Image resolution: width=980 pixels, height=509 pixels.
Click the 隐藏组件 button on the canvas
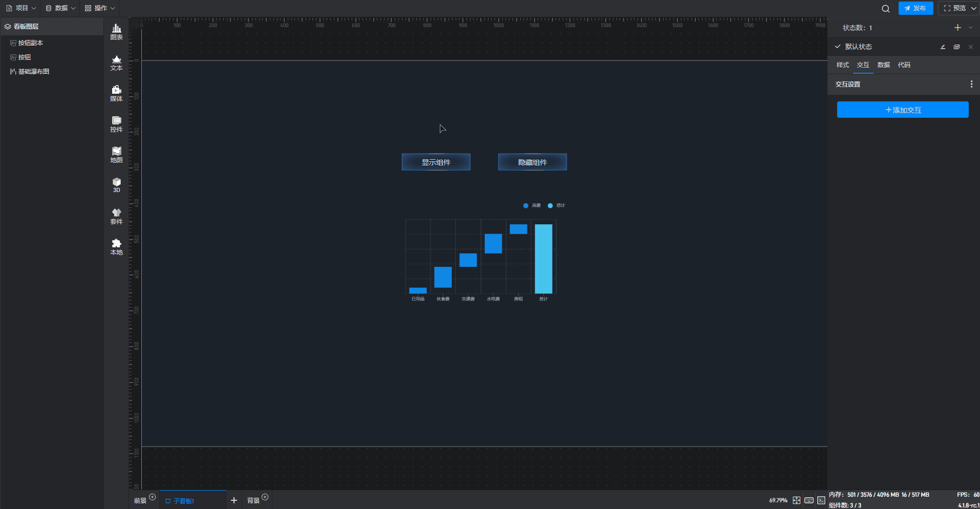532,162
